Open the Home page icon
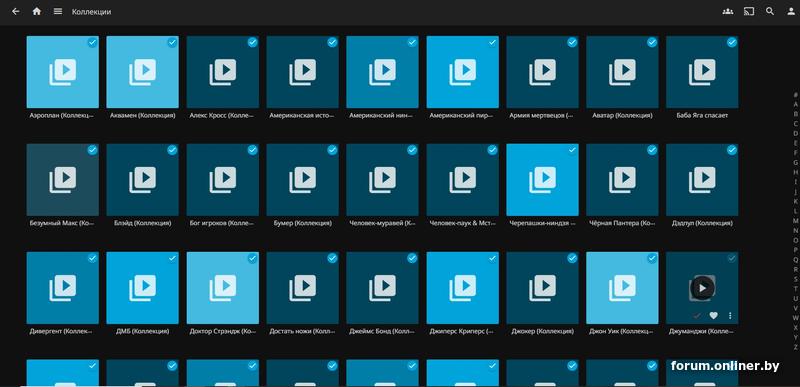The height and width of the screenshot is (387, 800). 37,11
